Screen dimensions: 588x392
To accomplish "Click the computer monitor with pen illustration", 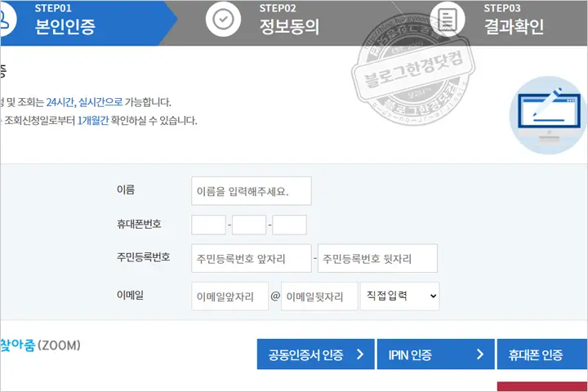I will coord(549,115).
